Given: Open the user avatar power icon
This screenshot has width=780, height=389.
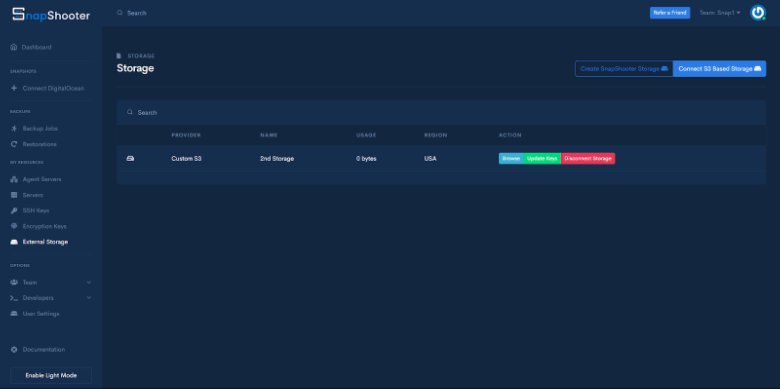Looking at the screenshot, I should pyautogui.click(x=758, y=13).
